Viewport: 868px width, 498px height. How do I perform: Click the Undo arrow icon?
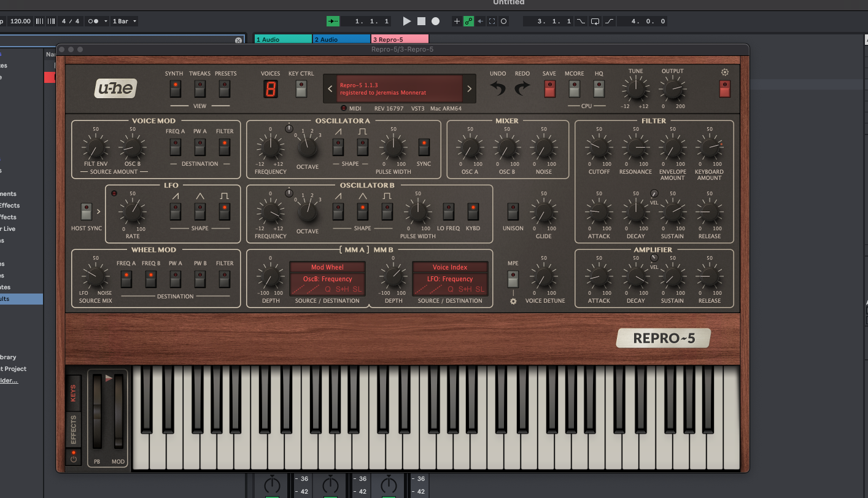[x=498, y=89]
